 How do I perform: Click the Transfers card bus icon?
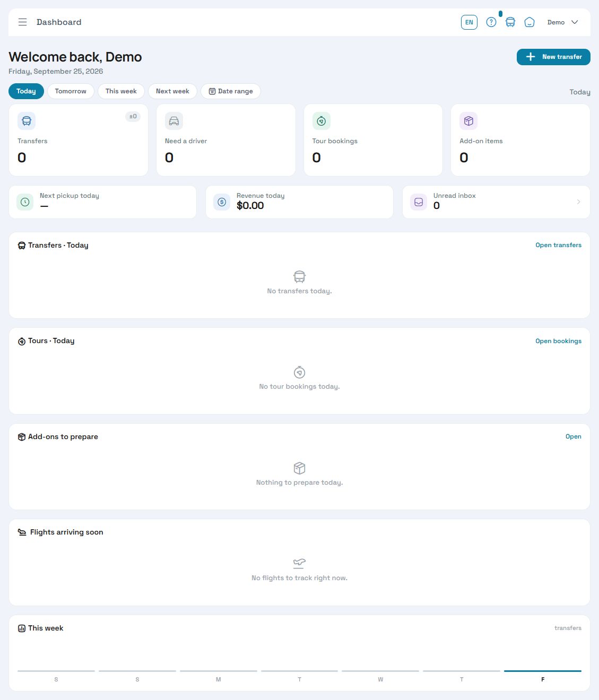[x=27, y=121]
